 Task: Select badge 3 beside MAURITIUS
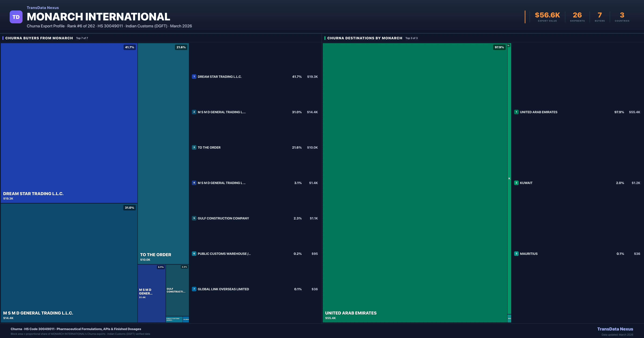click(517, 253)
